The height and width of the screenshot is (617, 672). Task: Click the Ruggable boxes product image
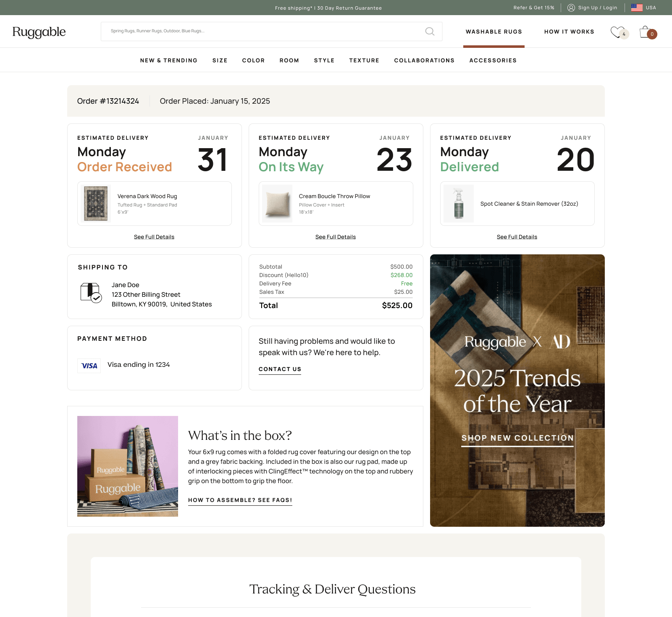(128, 466)
